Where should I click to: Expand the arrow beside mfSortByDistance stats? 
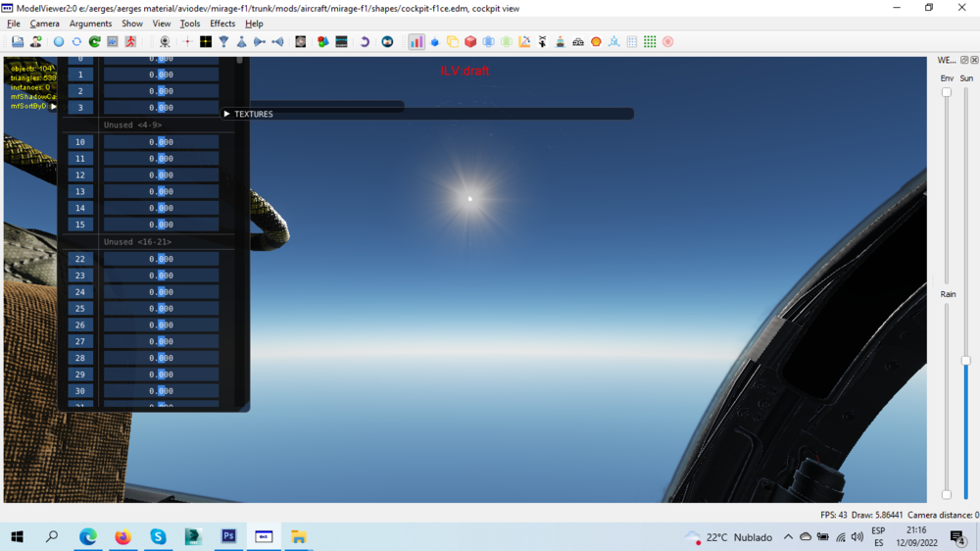point(53,106)
